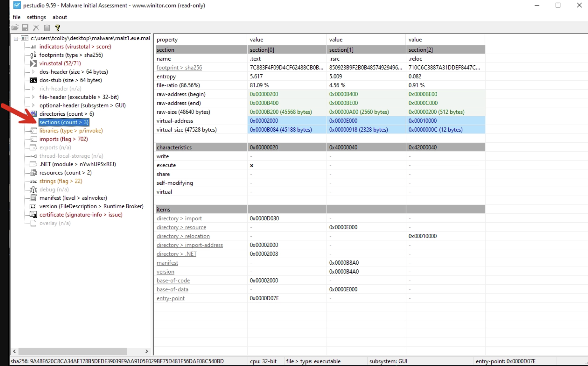Open the file menu
Screen dimensions: 588x366
click(16, 17)
